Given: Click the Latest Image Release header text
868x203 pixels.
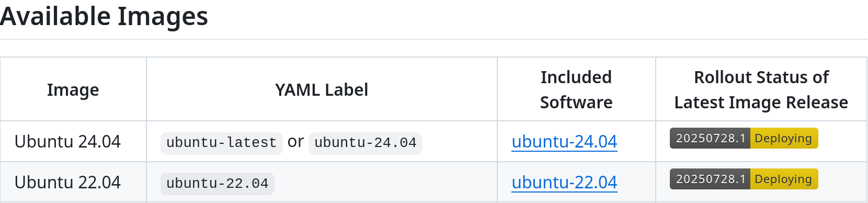Looking at the screenshot, I should (x=761, y=103).
